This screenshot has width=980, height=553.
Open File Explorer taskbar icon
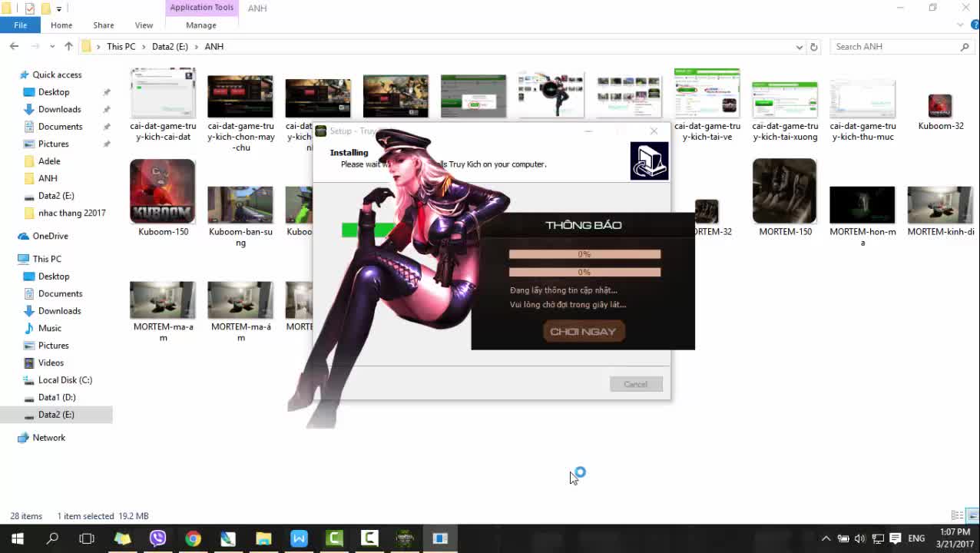263,538
